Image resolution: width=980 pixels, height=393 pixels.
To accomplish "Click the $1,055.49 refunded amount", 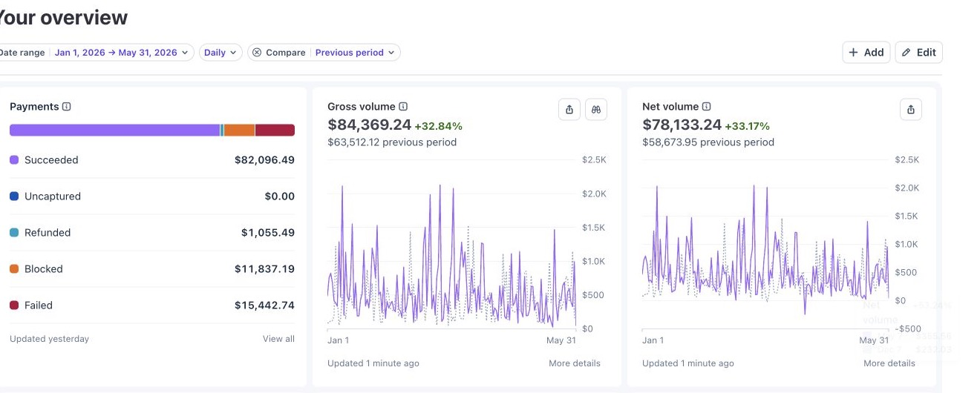I will [268, 233].
